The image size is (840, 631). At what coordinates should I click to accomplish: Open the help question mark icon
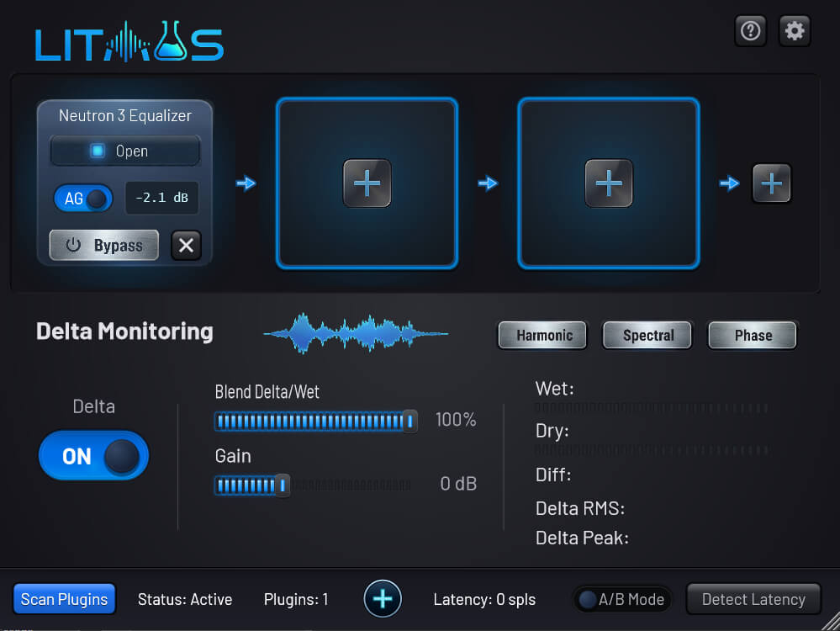pyautogui.click(x=750, y=31)
